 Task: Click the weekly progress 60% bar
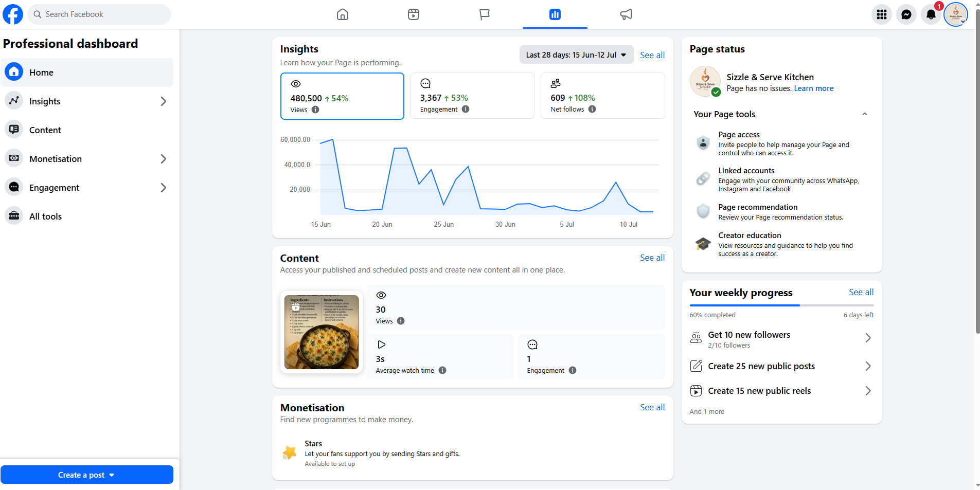tap(781, 305)
